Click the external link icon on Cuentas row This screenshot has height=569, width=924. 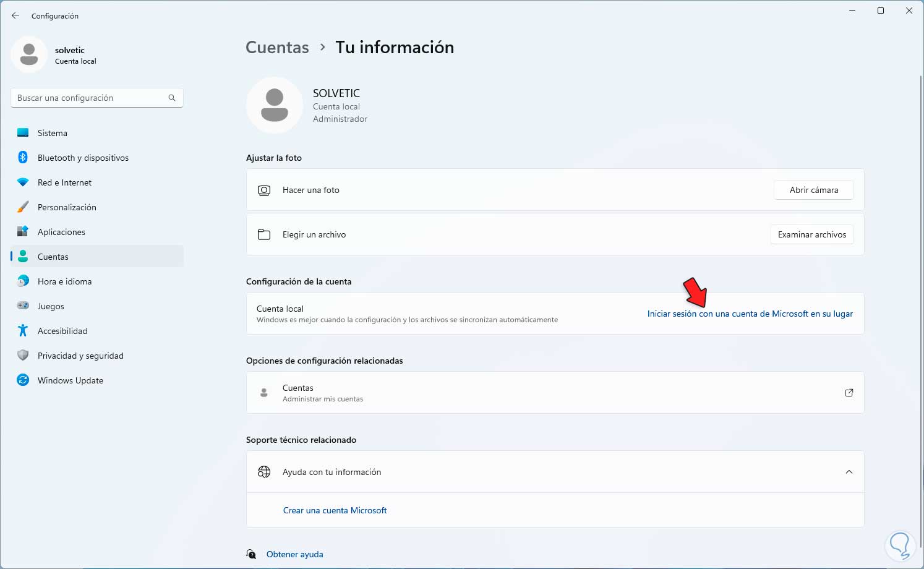point(849,393)
